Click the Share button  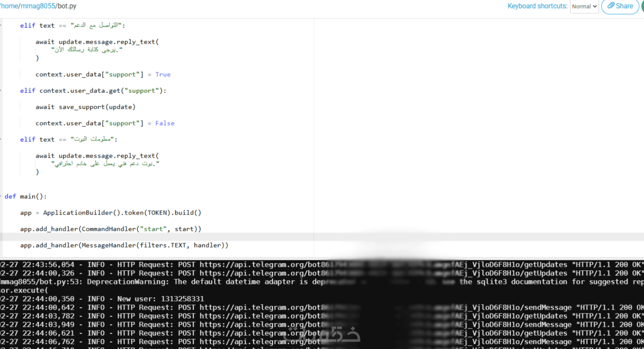click(x=620, y=6)
